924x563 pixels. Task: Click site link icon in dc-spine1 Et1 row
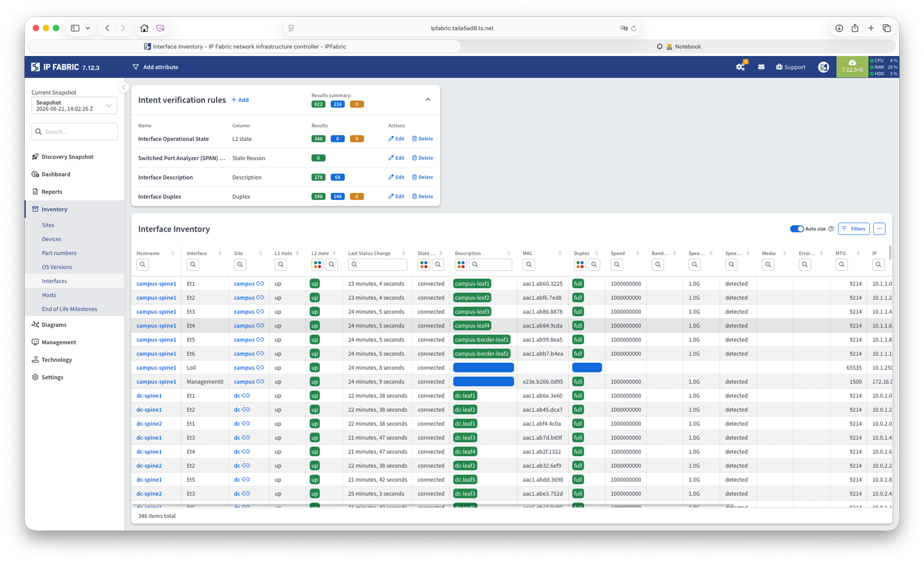click(x=246, y=396)
